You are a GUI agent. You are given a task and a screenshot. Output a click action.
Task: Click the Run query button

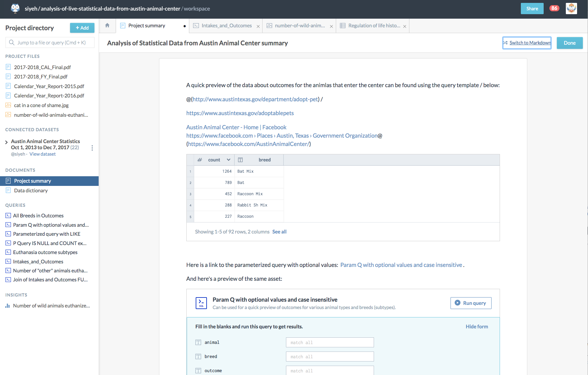tap(471, 303)
